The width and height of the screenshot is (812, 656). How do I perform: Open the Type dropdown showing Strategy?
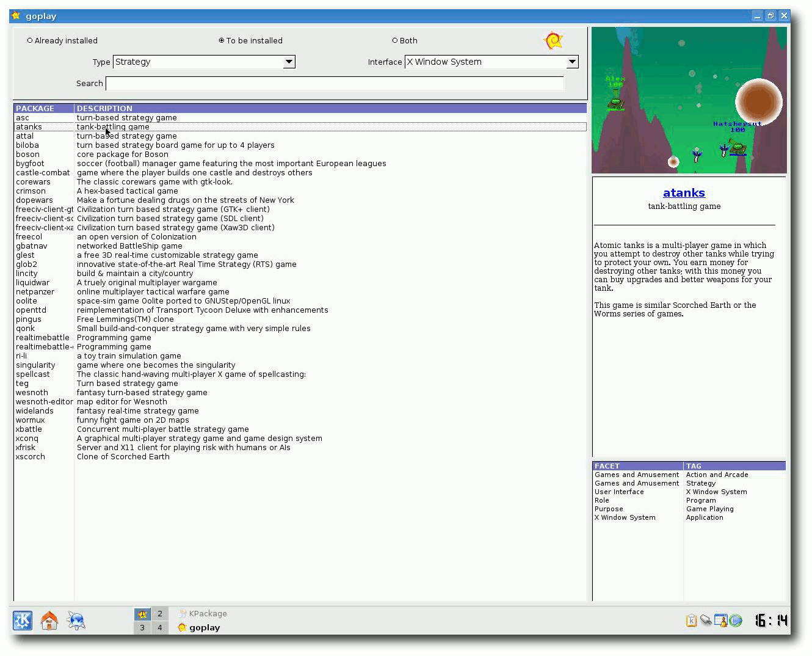(x=205, y=62)
